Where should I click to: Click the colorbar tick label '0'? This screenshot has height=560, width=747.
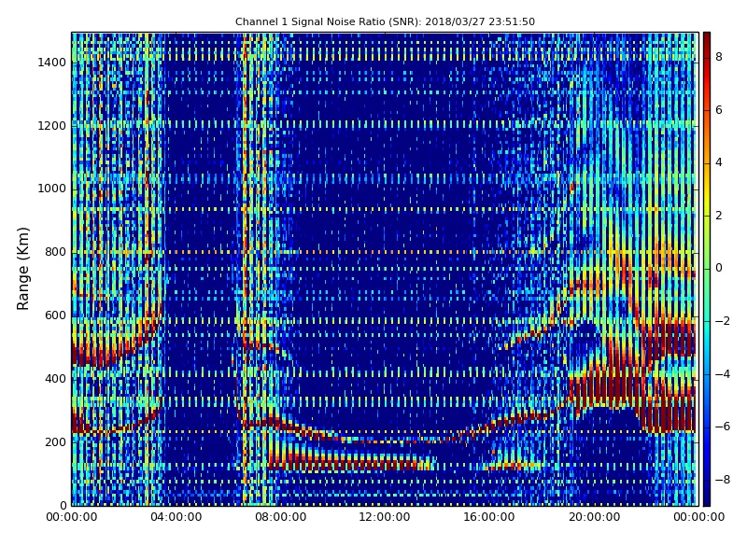719,268
